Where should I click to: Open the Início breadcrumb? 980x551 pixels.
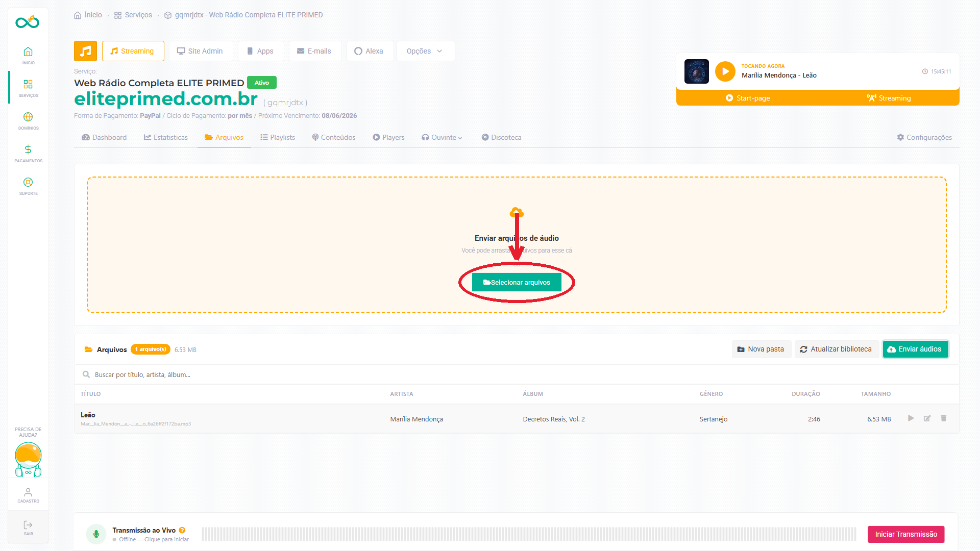(x=88, y=15)
